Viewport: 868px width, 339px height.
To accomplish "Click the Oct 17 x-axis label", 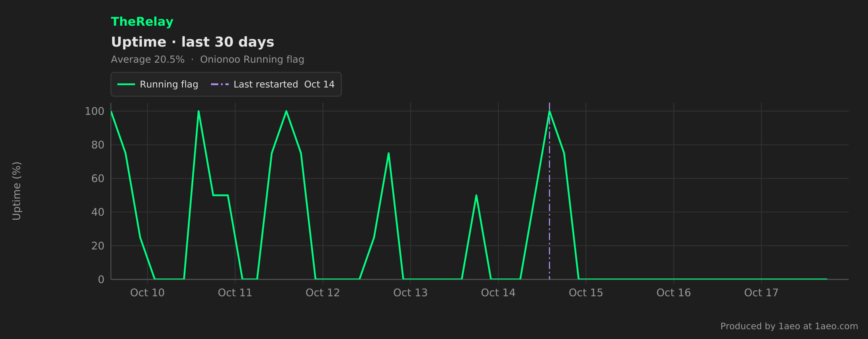I will (761, 293).
